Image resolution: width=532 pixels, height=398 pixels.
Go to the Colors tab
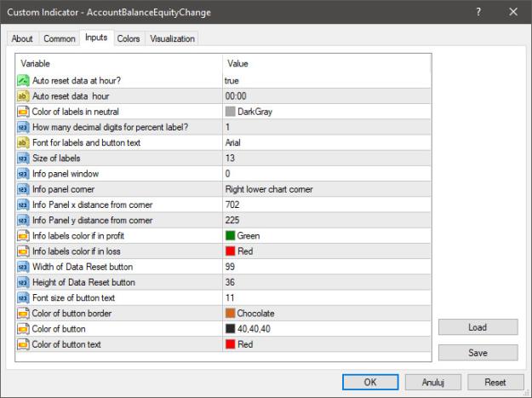[129, 38]
